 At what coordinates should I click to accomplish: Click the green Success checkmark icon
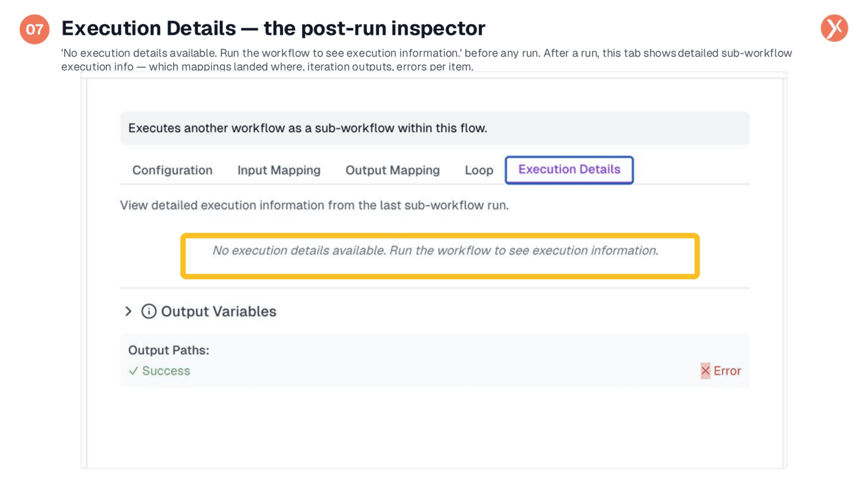(133, 371)
